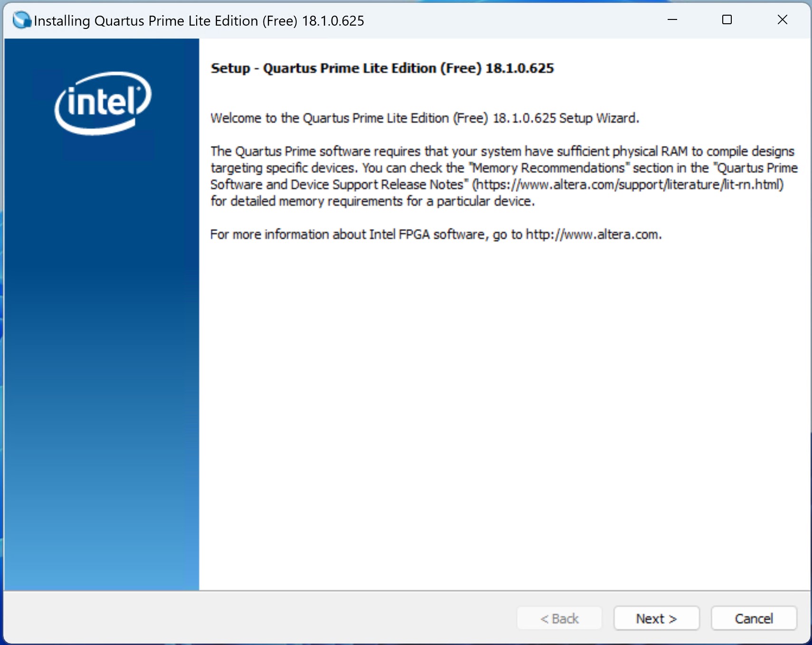812x645 pixels.
Task: Click the installer icon in the title bar
Action: 21,20
